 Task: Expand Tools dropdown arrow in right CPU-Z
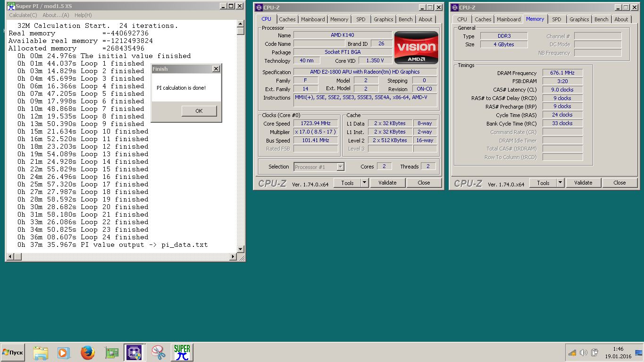pyautogui.click(x=560, y=183)
